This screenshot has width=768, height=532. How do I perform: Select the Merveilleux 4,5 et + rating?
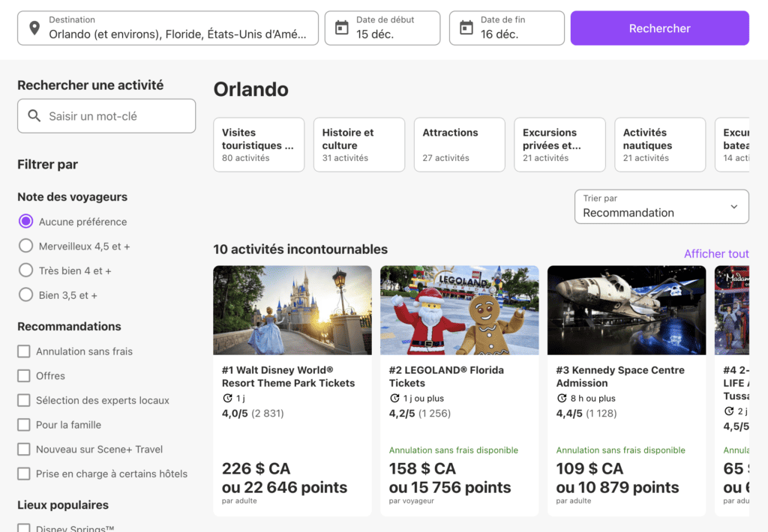click(26, 246)
